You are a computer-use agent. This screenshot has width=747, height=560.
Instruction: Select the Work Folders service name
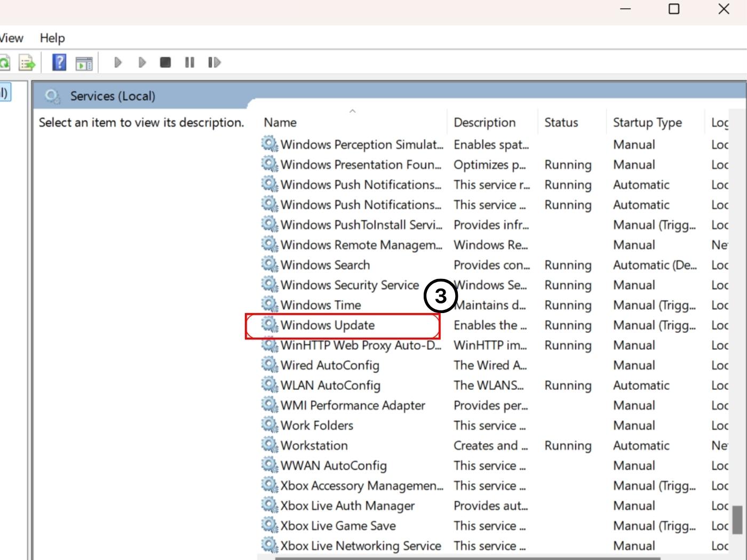pyautogui.click(x=317, y=426)
